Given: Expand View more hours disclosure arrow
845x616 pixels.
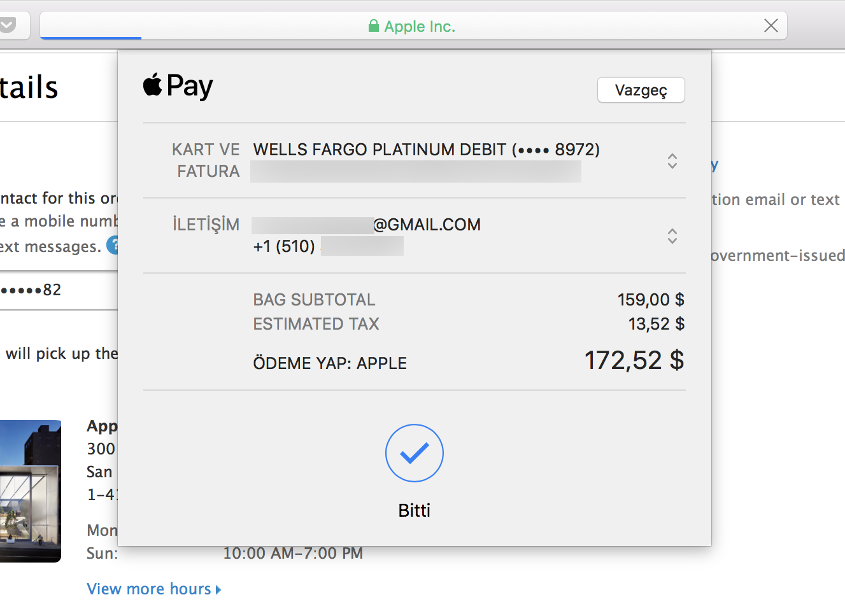Looking at the screenshot, I should coord(218,589).
